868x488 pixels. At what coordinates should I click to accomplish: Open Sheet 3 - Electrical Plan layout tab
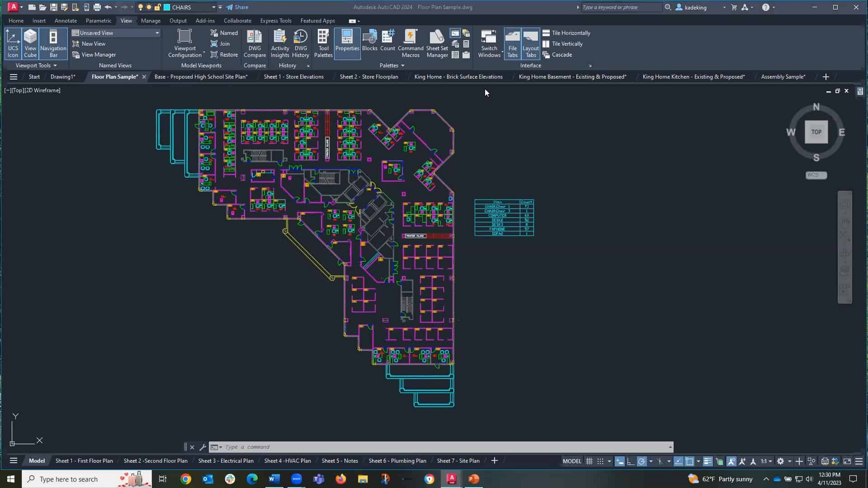point(226,461)
